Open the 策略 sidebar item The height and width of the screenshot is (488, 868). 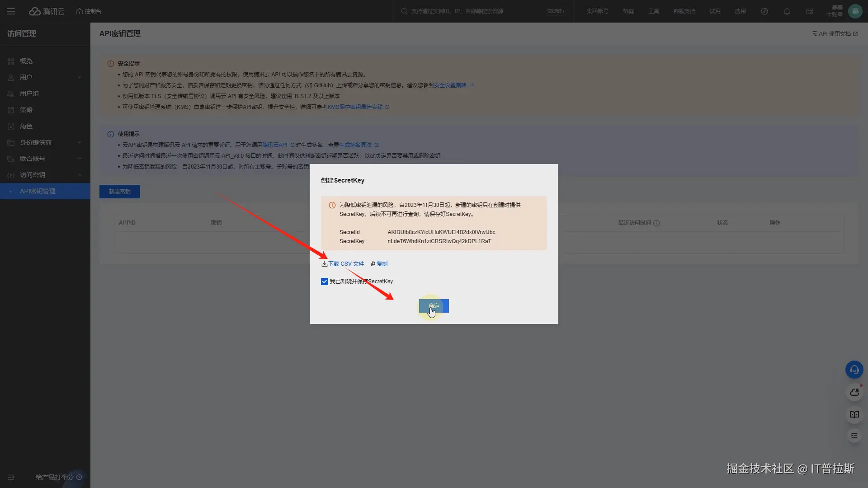[x=26, y=110]
